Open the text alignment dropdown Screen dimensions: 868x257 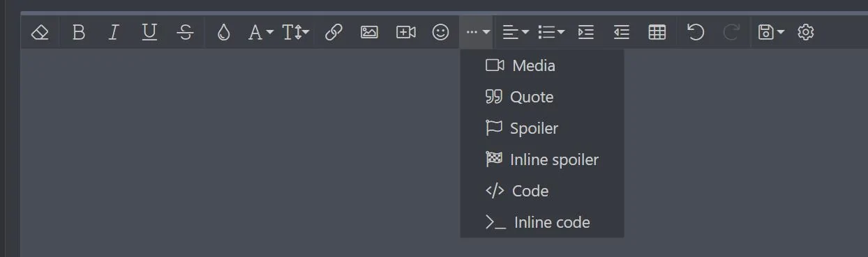coord(516,32)
